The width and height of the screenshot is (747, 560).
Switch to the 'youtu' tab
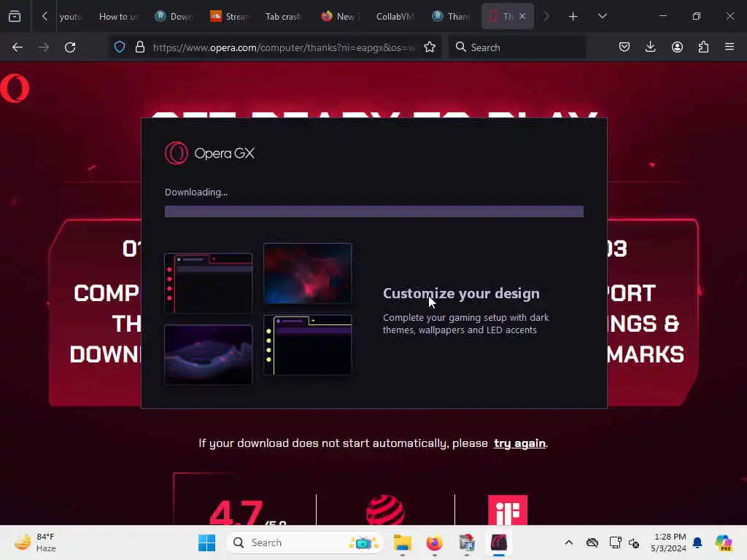click(71, 17)
